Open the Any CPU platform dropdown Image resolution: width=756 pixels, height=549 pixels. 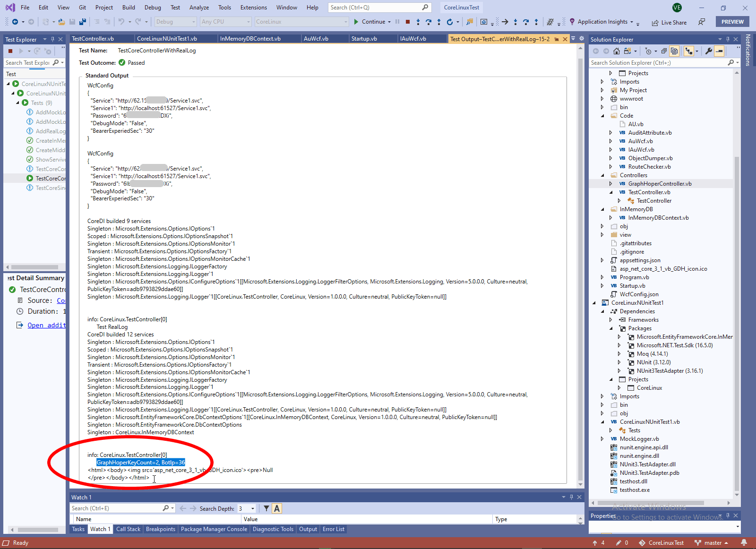(226, 22)
